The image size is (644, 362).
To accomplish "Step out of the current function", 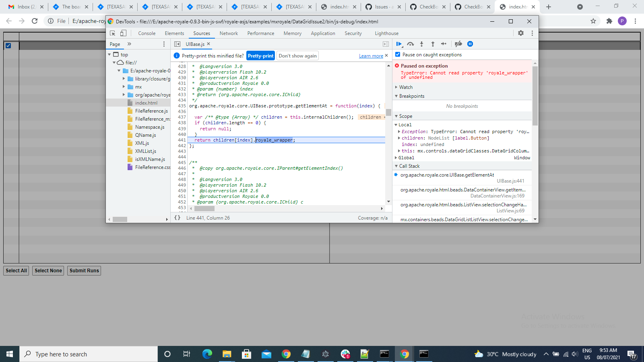I will (x=433, y=44).
